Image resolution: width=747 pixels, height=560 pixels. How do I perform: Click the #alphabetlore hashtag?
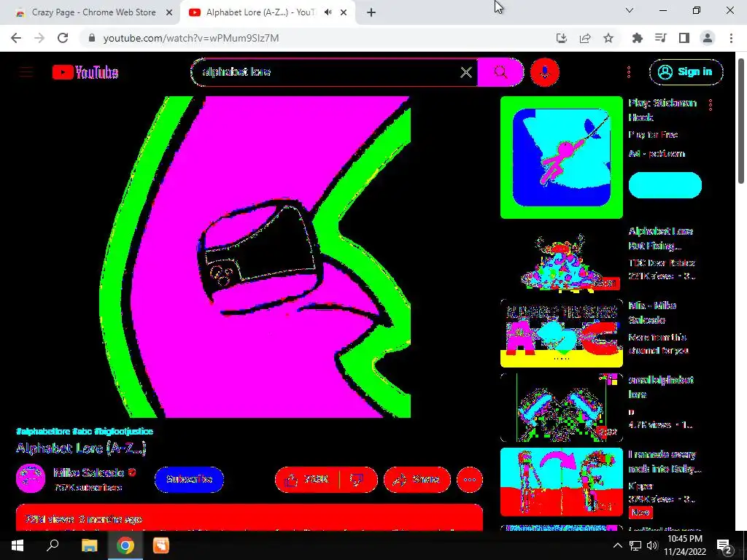coord(43,432)
